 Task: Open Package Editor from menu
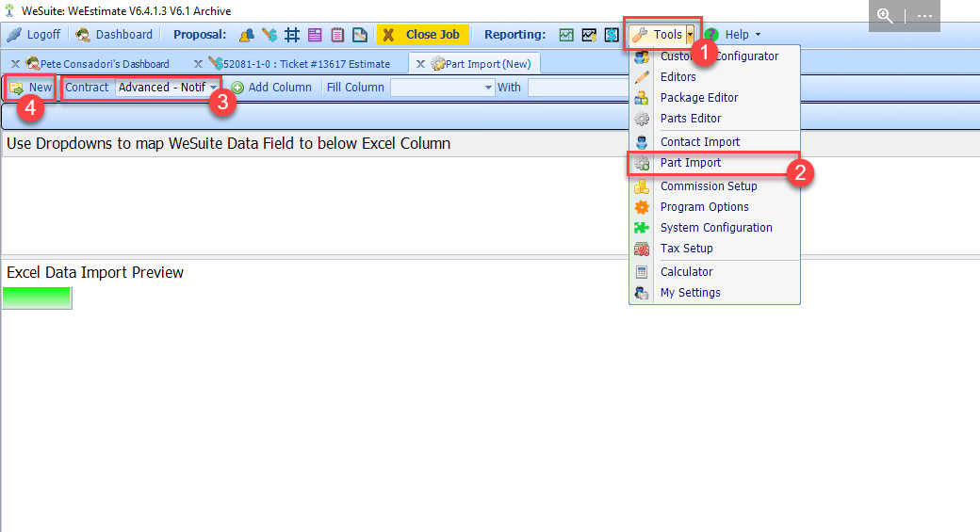click(714, 97)
